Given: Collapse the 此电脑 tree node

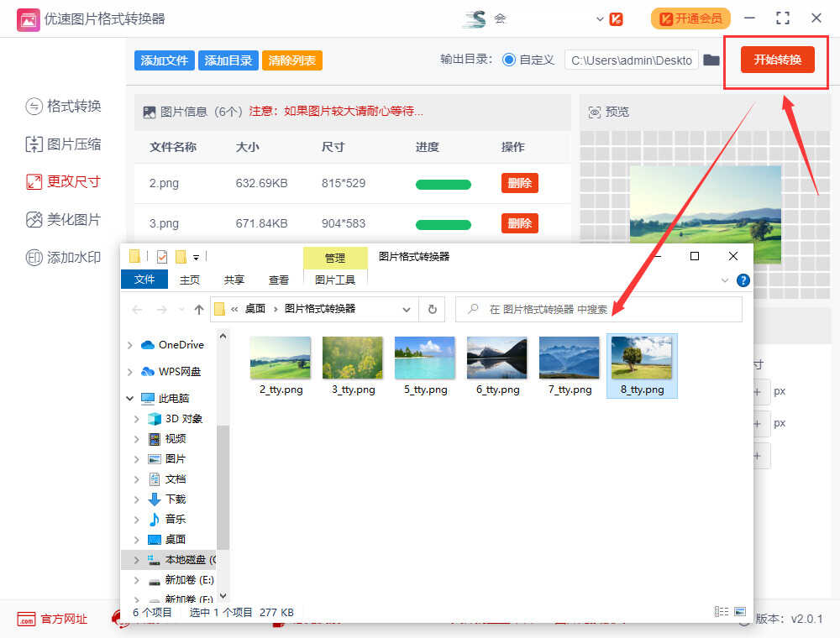Looking at the screenshot, I should click(x=129, y=398).
